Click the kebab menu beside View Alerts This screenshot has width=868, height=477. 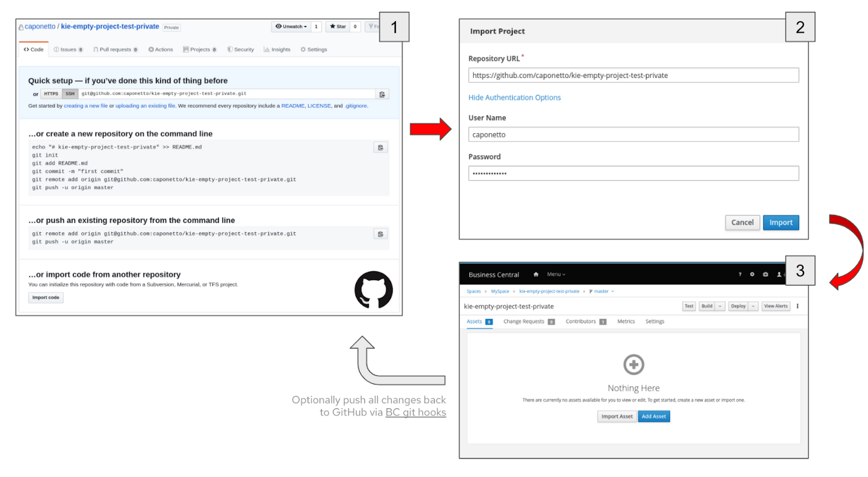797,306
